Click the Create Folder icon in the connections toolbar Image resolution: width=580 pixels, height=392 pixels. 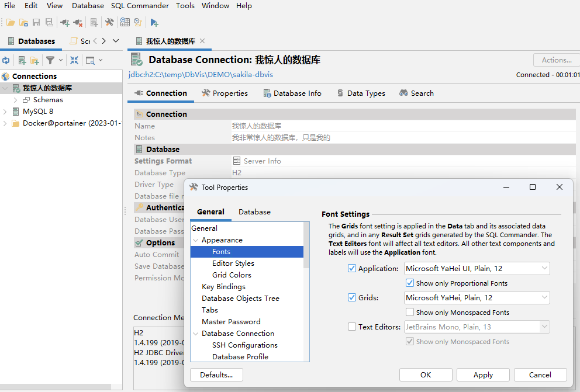pyautogui.click(x=34, y=60)
